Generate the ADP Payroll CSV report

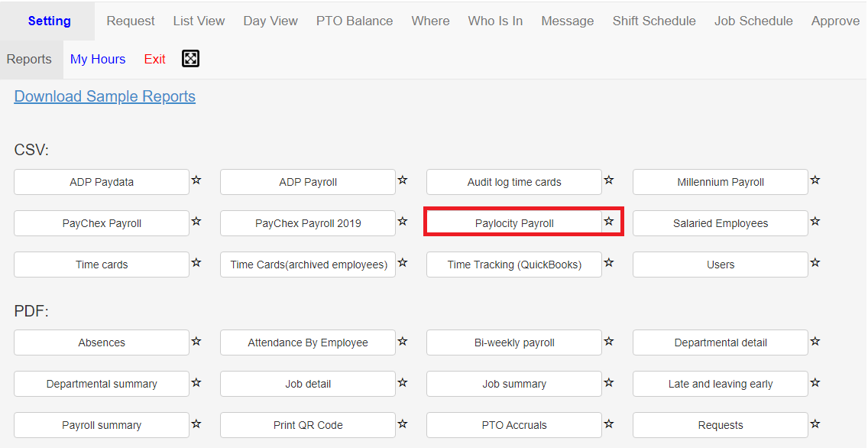pyautogui.click(x=308, y=182)
